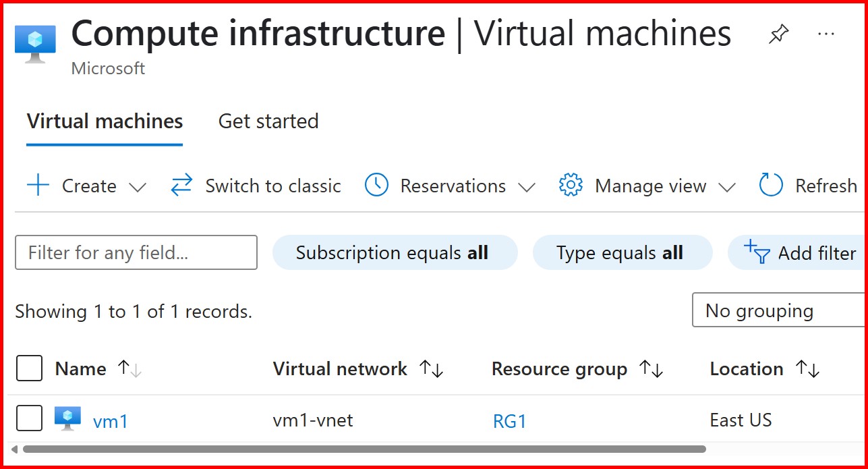Open the Get started tab
Viewport: 868px width, 469px height.
[x=268, y=121]
